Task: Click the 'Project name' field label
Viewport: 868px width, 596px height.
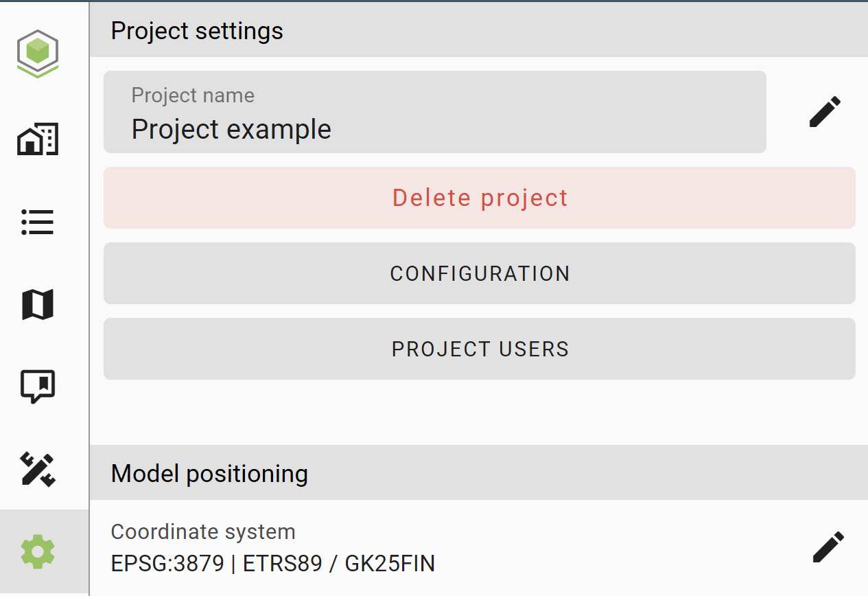Action: (x=193, y=95)
